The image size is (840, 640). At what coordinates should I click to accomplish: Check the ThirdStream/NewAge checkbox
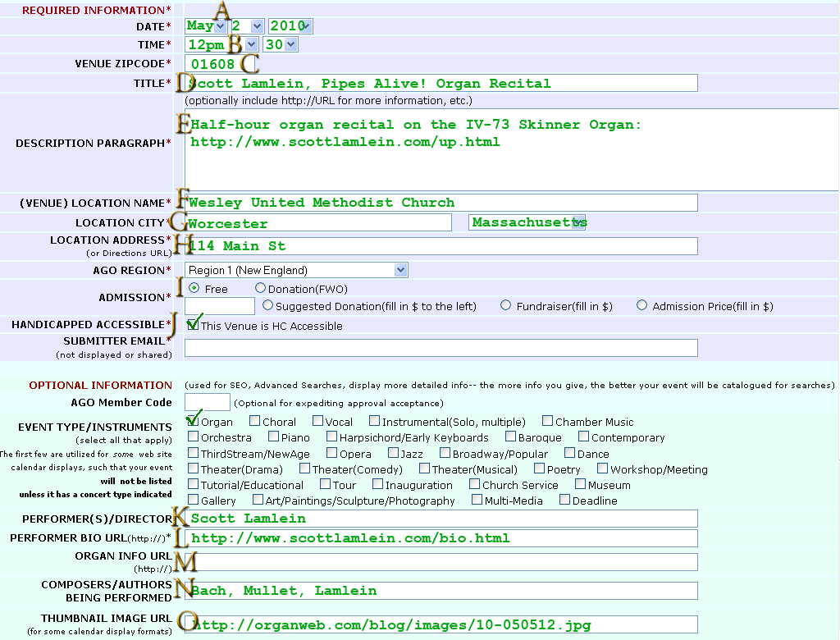coord(193,453)
